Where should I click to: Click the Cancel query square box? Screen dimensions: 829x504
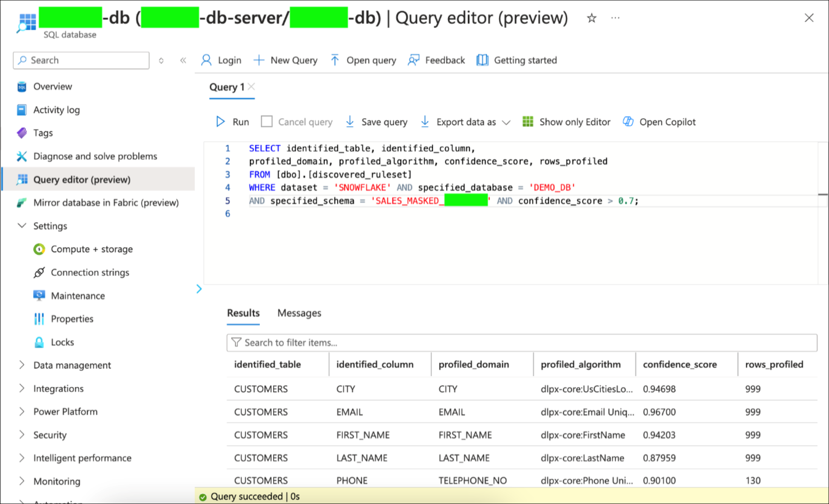coord(267,122)
